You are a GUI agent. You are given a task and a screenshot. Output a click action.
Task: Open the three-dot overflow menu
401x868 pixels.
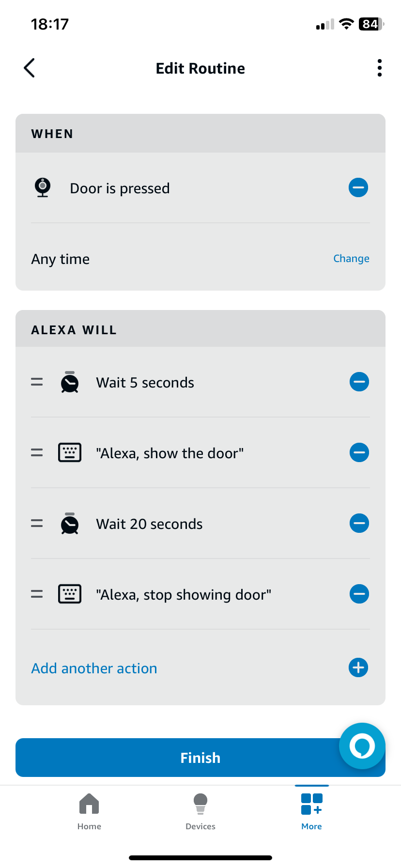point(379,68)
